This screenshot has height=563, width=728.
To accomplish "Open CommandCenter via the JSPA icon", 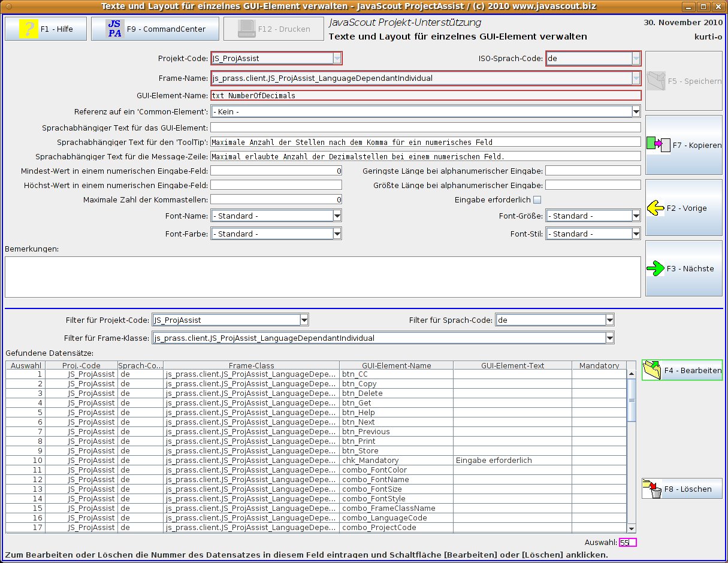I will pyautogui.click(x=114, y=29).
